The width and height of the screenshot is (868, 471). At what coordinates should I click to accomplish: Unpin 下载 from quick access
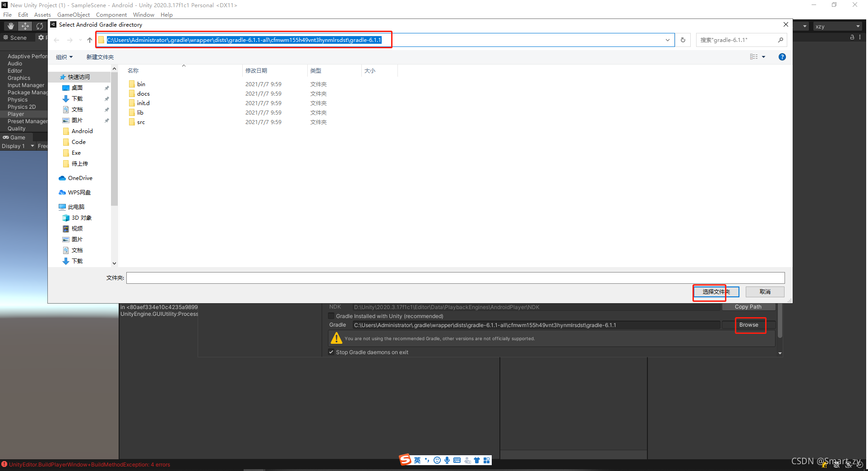(107, 99)
